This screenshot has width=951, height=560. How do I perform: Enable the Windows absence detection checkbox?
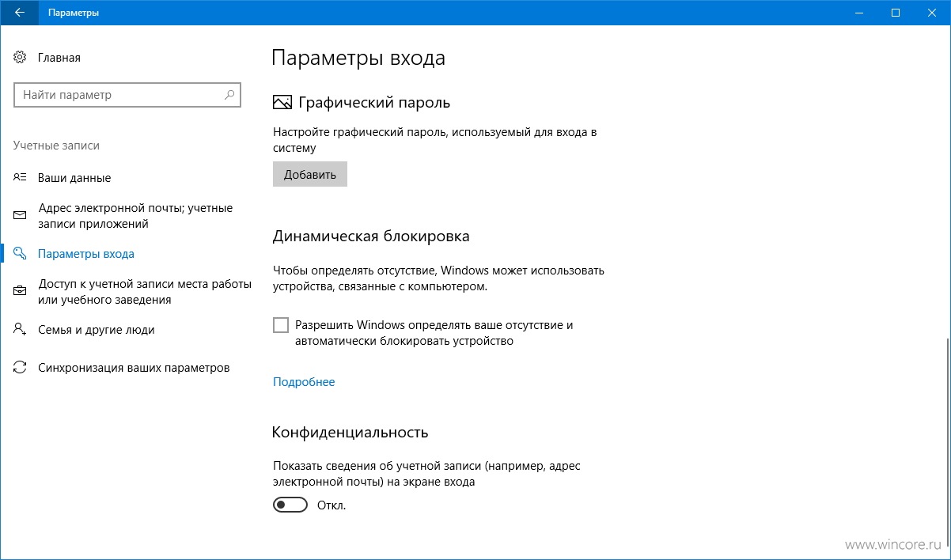pos(281,325)
